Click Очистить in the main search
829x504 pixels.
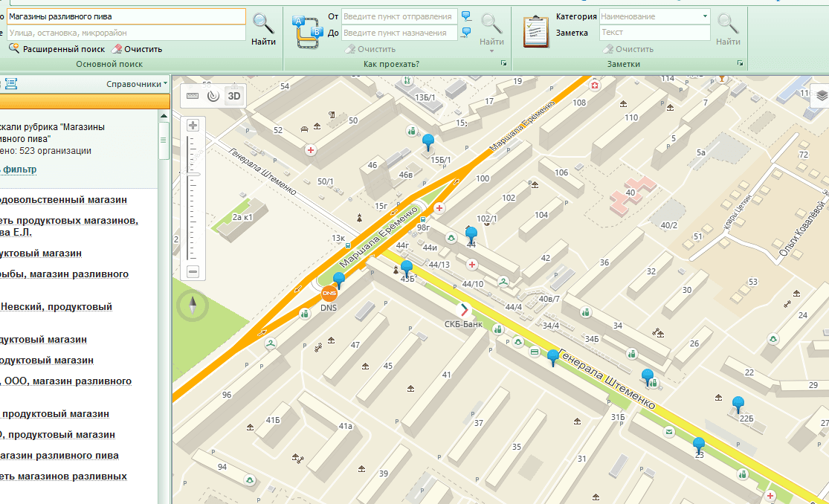point(137,49)
